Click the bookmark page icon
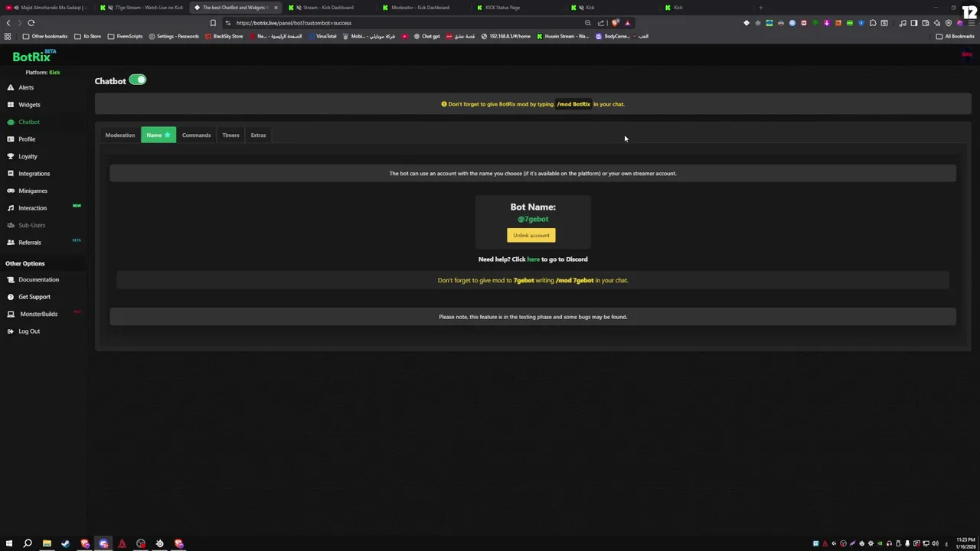 [213, 23]
